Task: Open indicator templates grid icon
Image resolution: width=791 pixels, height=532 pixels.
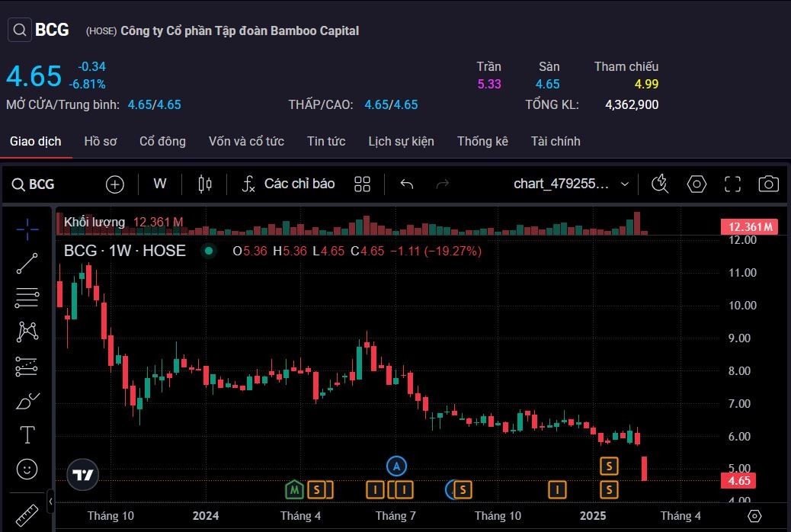Action: pos(362,184)
